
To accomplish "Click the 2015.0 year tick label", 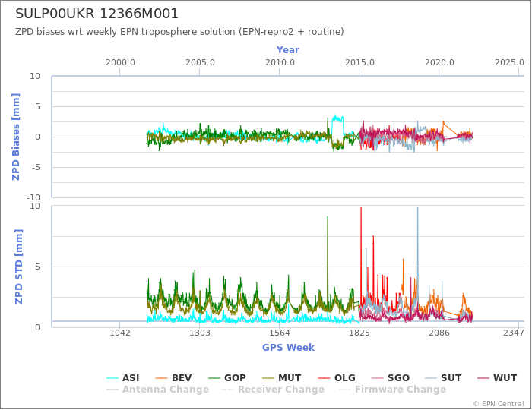I will point(359,63).
